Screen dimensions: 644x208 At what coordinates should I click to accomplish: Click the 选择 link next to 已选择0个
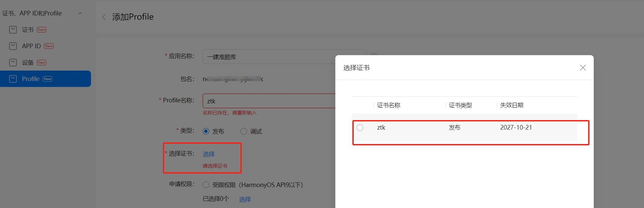click(x=245, y=199)
